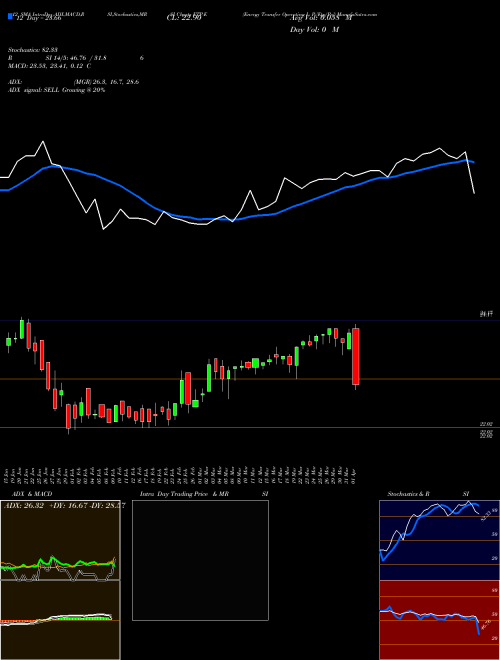500x660 pixels.
Task: Click the price label above the 22.02 level line
Action: (487, 424)
